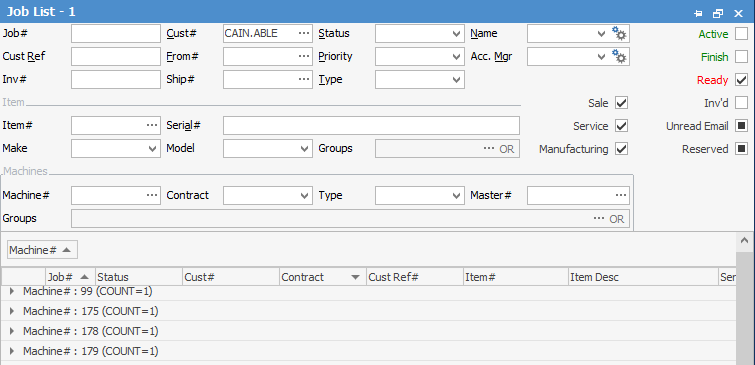This screenshot has width=755, height=365.
Task: Open Acc. Mgr settings gear icon
Action: pos(619,57)
